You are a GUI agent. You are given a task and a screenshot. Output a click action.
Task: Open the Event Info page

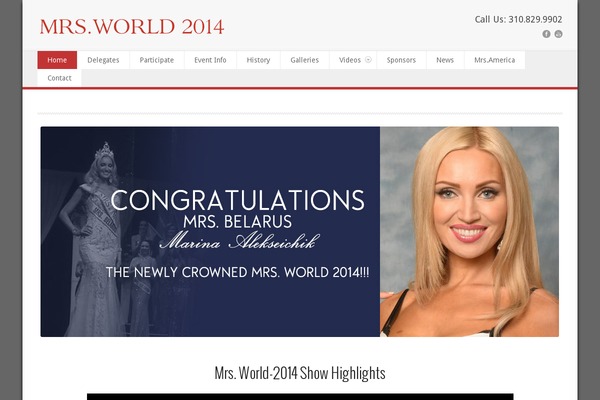[210, 60]
